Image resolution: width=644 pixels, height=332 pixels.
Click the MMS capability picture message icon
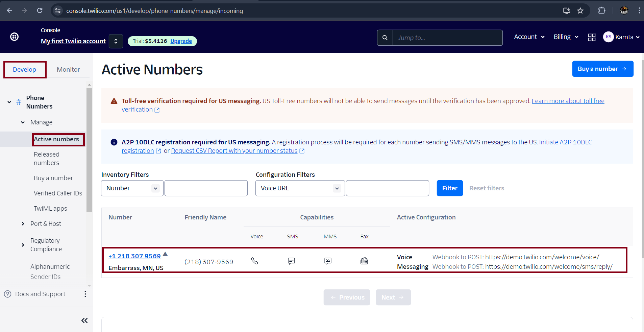click(x=328, y=261)
